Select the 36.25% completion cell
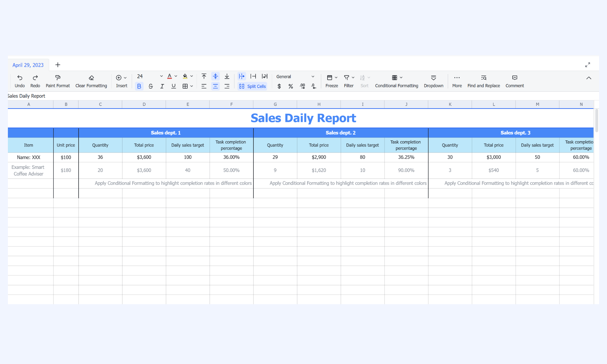This screenshot has width=607, height=364. click(406, 157)
